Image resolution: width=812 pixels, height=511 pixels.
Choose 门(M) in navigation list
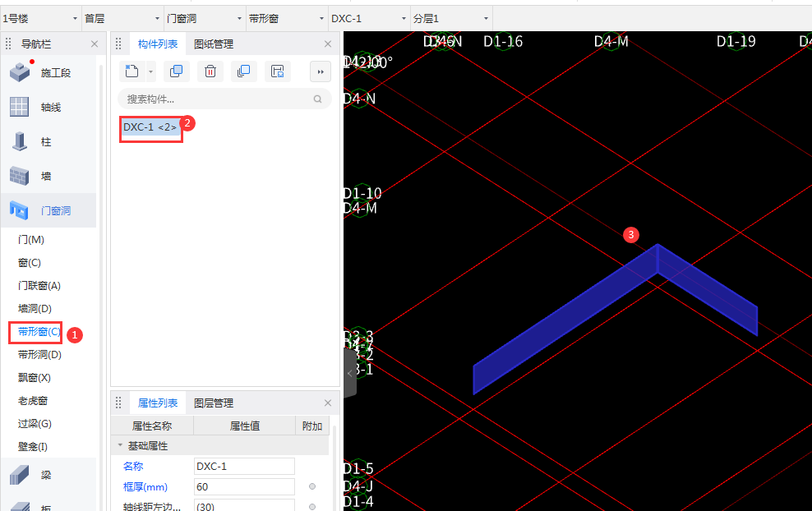[31, 240]
